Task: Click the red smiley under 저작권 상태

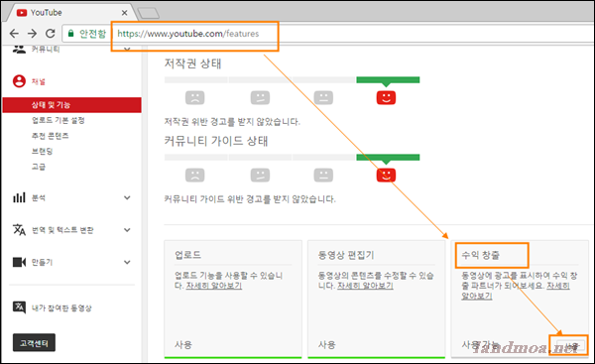Action: tap(386, 97)
